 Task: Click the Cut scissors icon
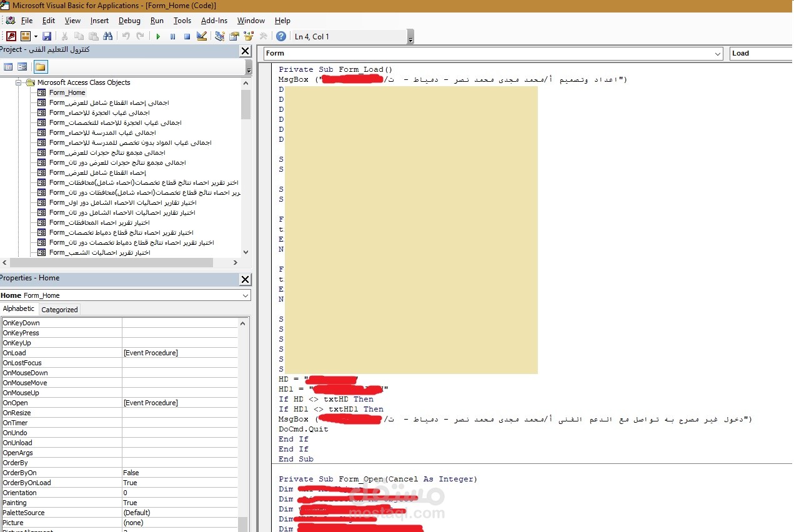(x=64, y=36)
